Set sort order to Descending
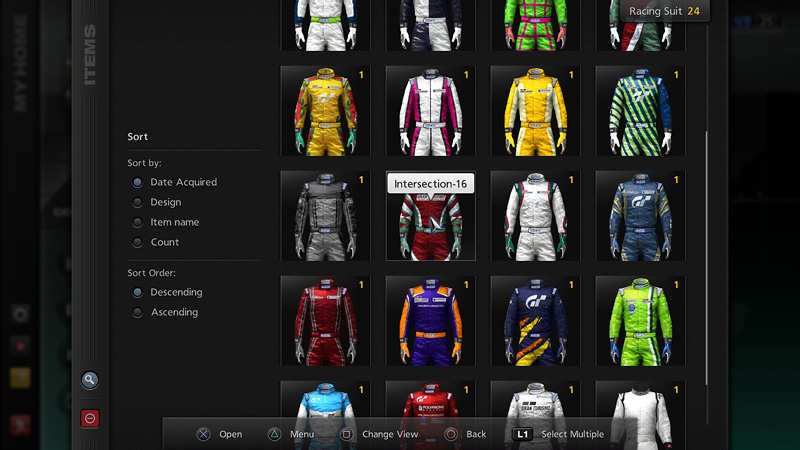 [138, 292]
